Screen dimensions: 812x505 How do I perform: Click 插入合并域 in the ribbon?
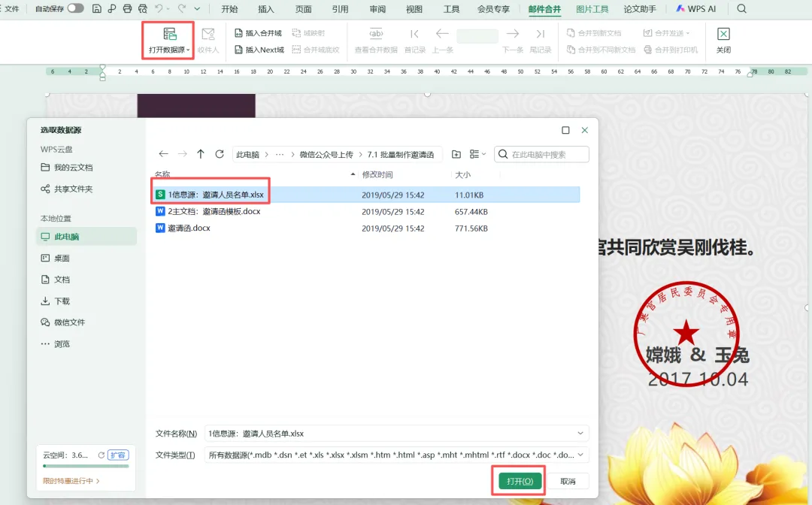point(259,33)
